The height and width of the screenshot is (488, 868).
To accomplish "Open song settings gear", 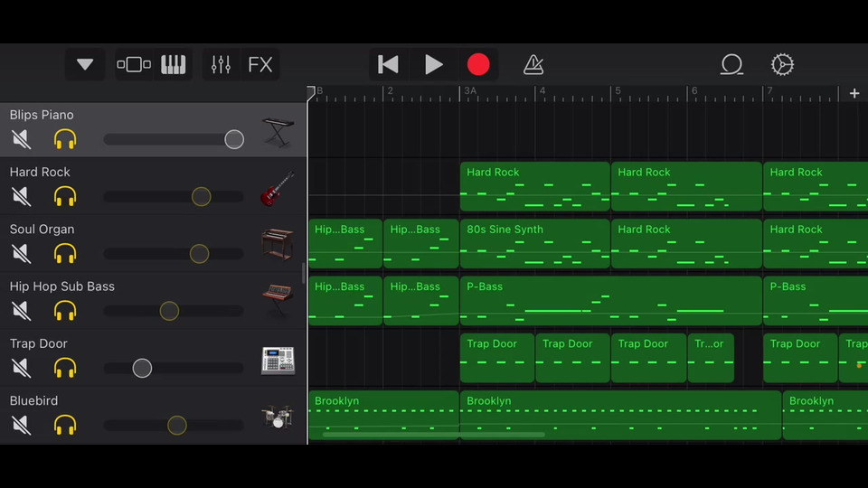I will coord(782,64).
